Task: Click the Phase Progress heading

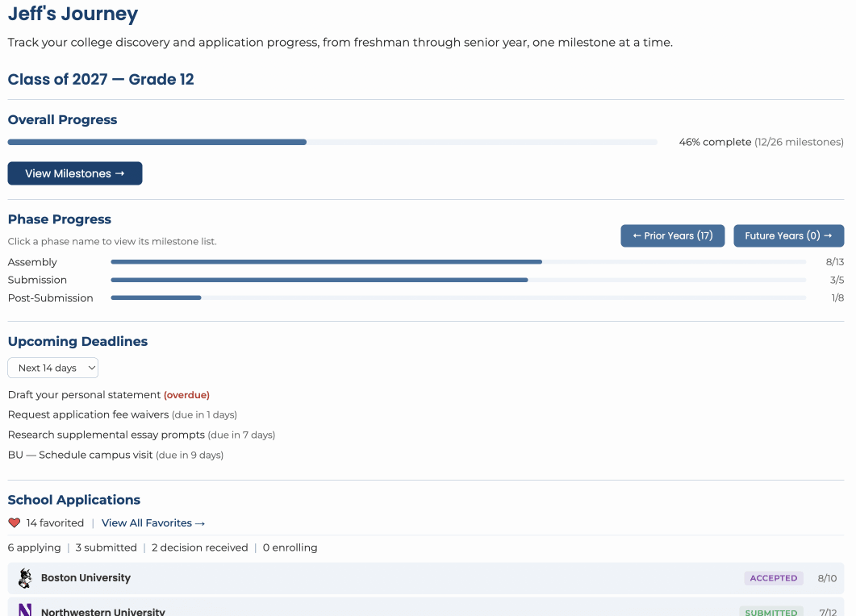Action: [x=60, y=219]
